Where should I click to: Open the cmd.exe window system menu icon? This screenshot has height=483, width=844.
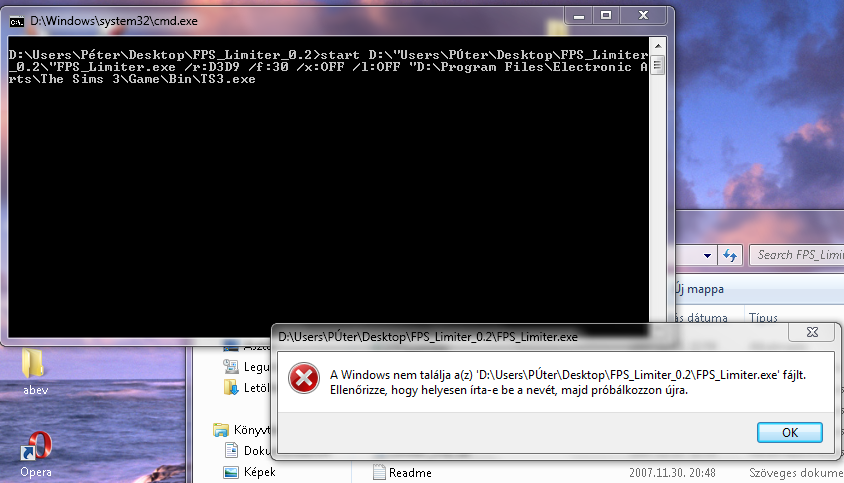17,21
